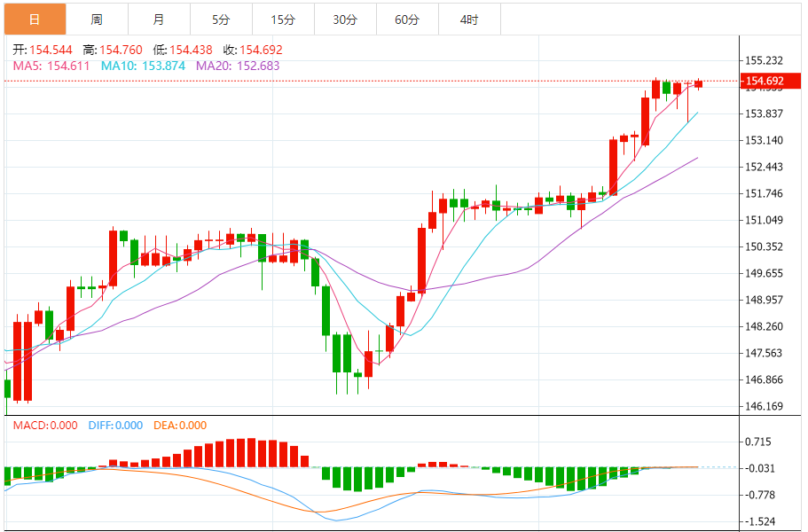Switch to the 月 monthly tab

point(159,19)
